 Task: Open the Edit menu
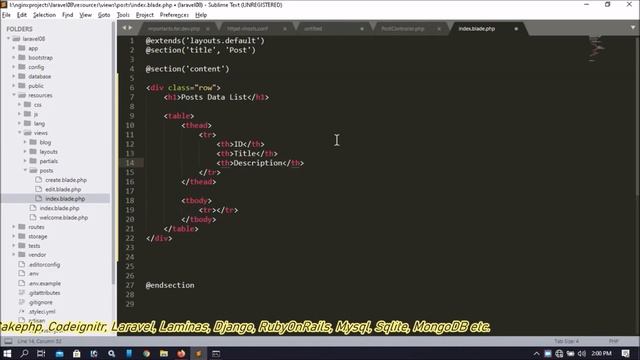(22, 15)
